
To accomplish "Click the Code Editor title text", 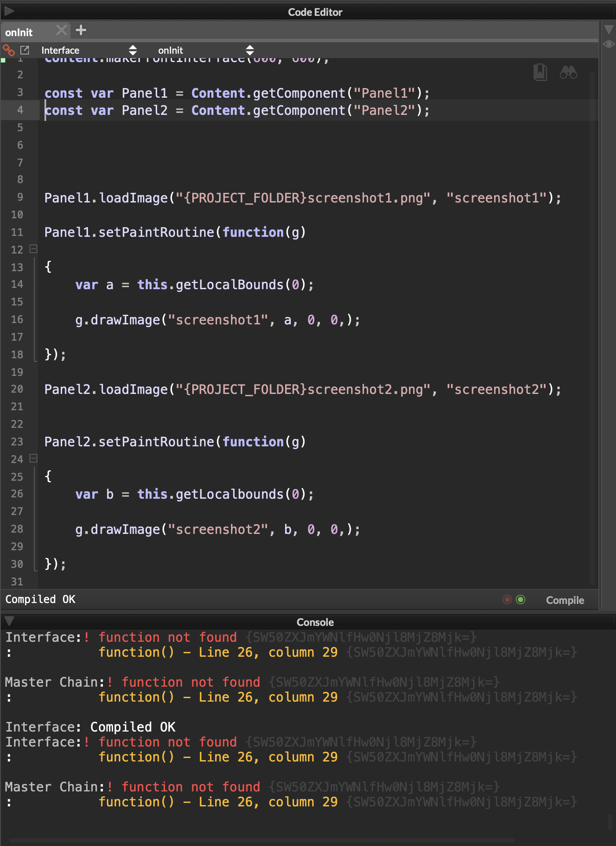I will 315,12.
